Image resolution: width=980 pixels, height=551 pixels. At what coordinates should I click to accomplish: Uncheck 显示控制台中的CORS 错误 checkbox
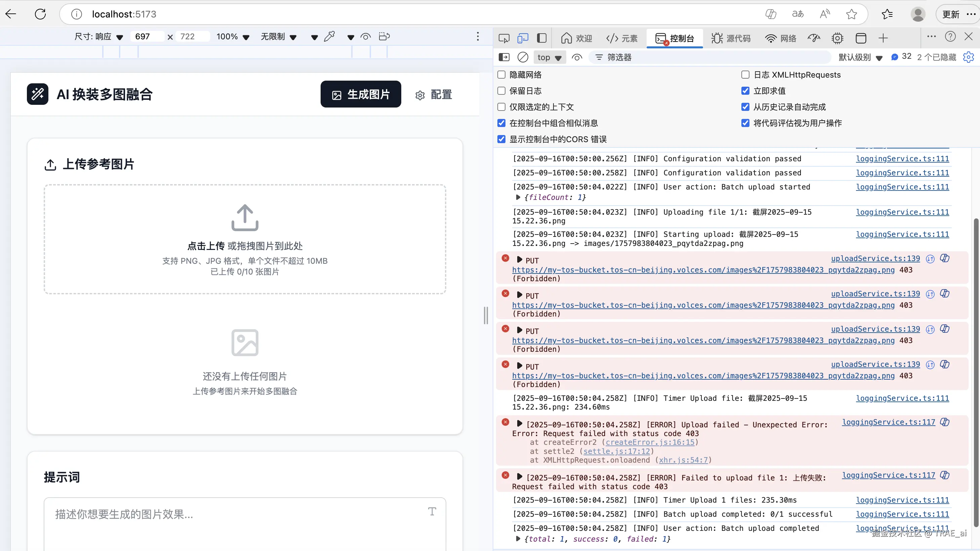[x=501, y=139]
